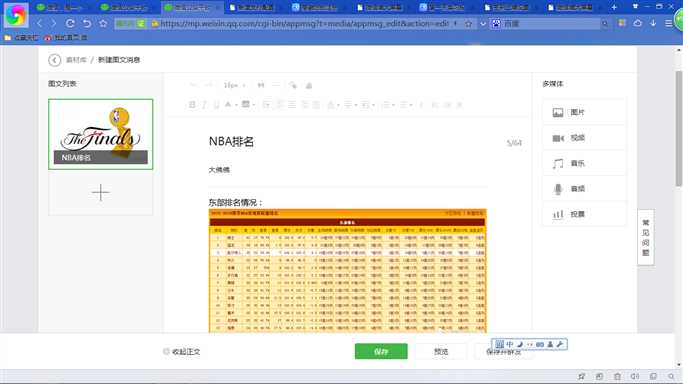Go forward in the browser
This screenshot has width=683, height=384.
click(x=54, y=23)
